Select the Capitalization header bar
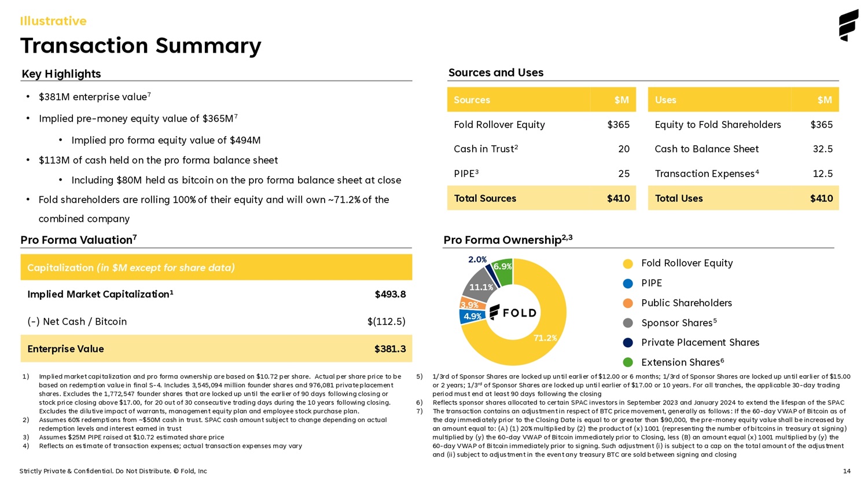The width and height of the screenshot is (868, 488). [x=216, y=267]
